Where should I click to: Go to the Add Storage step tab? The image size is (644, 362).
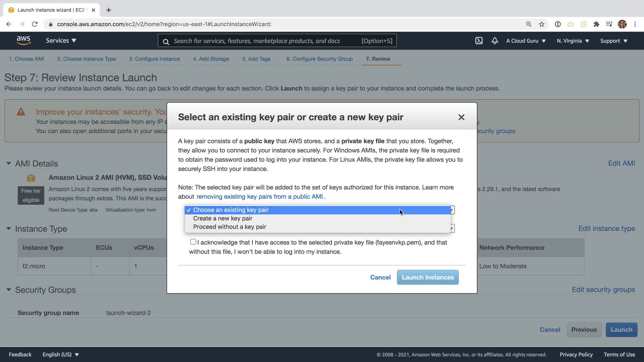tap(211, 59)
